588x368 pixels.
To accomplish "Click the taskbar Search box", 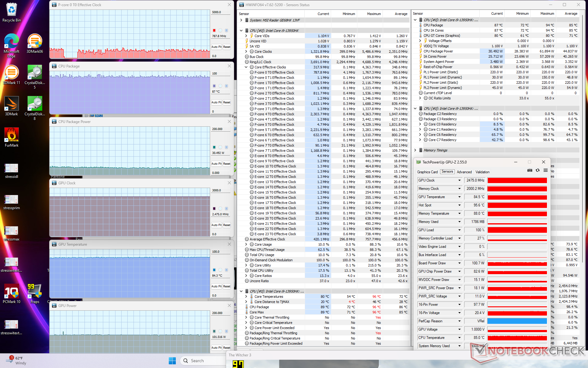I will (202, 361).
